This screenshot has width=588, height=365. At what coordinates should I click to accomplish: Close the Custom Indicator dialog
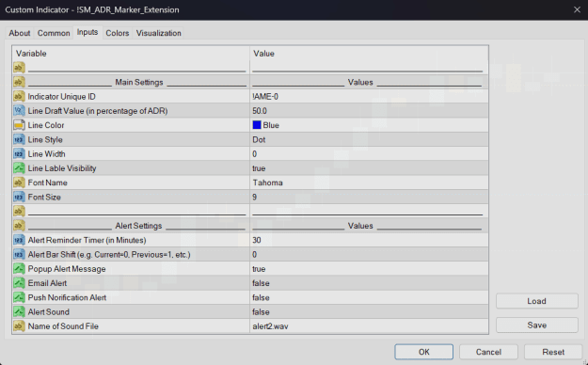(577, 9)
